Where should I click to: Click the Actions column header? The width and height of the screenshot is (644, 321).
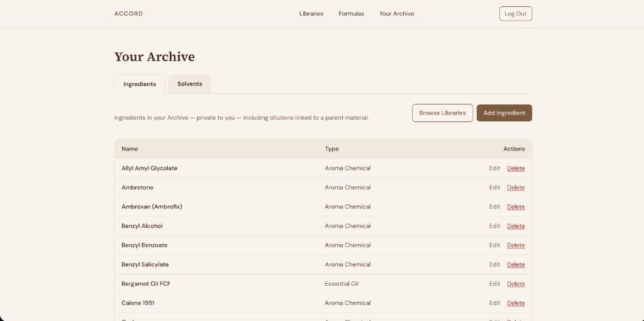pos(514,149)
